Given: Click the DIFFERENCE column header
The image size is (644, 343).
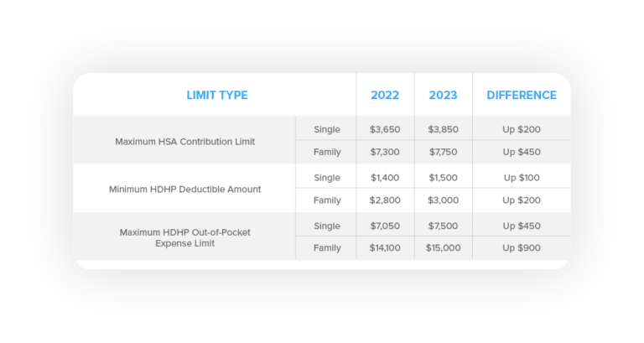Looking at the screenshot, I should pyautogui.click(x=522, y=95).
